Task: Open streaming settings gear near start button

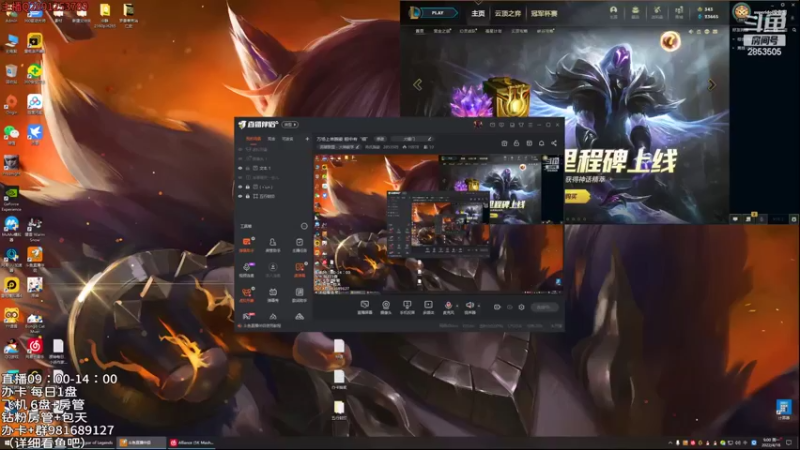Action: coord(521,307)
